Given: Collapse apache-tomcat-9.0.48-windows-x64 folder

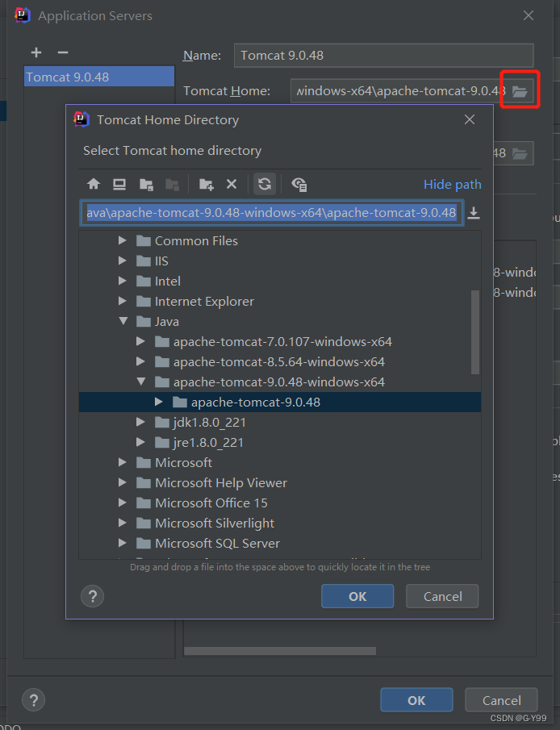Looking at the screenshot, I should coord(141,382).
